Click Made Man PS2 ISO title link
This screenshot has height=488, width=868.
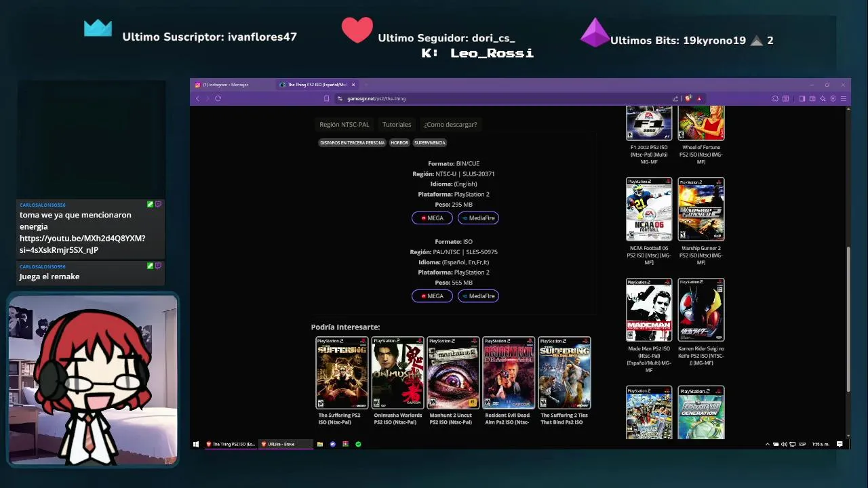[x=649, y=360]
